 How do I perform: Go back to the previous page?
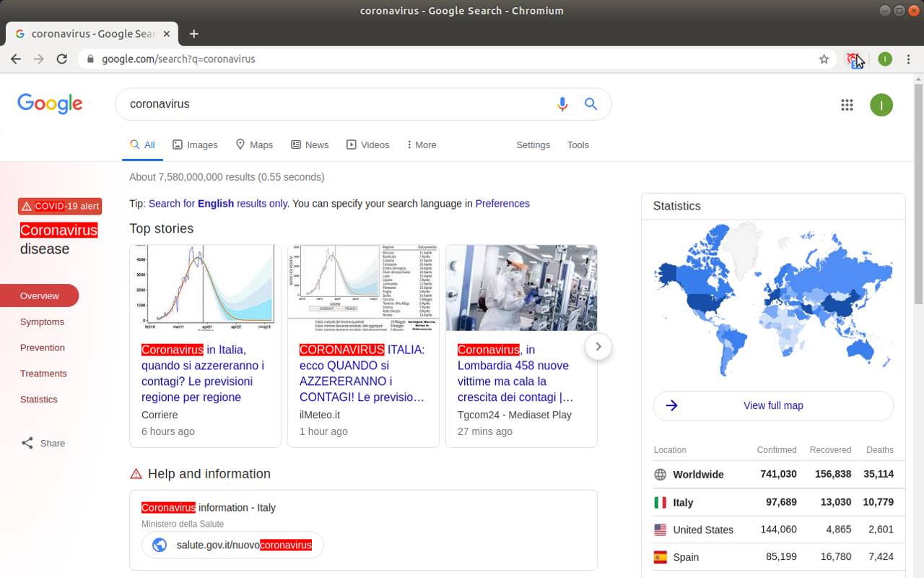tap(16, 59)
